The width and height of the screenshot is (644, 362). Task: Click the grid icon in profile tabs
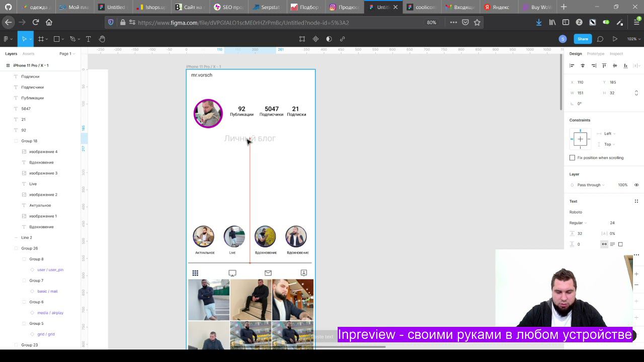click(195, 273)
